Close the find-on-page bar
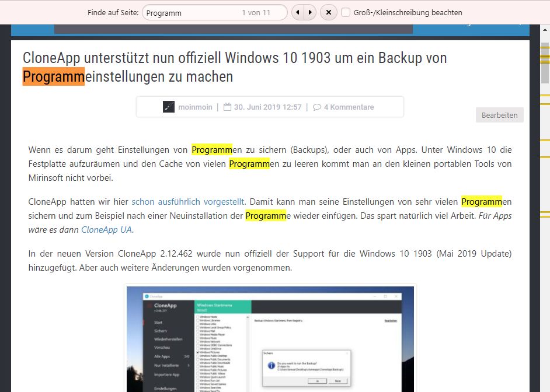This screenshot has width=550, height=392. click(329, 13)
